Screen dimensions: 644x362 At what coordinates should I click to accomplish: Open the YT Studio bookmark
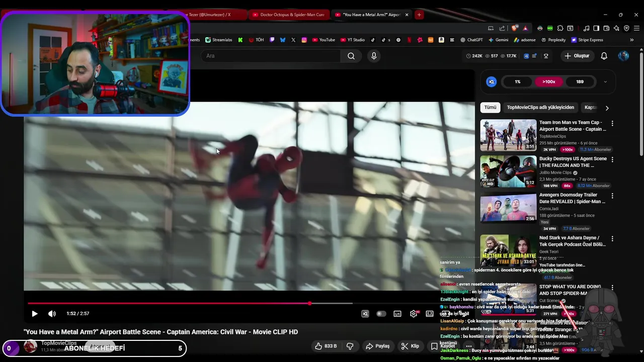point(353,40)
